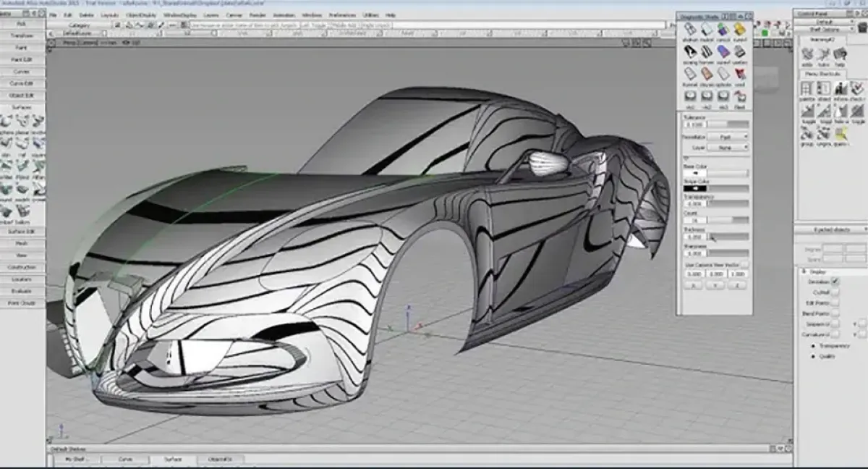Viewport: 868px width, 469px height.
Task: Select the purple curvature shader icon
Action: click(723, 51)
